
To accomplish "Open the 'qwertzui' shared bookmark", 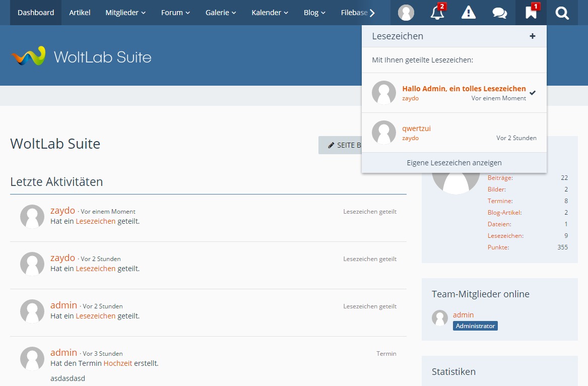I will 416,128.
